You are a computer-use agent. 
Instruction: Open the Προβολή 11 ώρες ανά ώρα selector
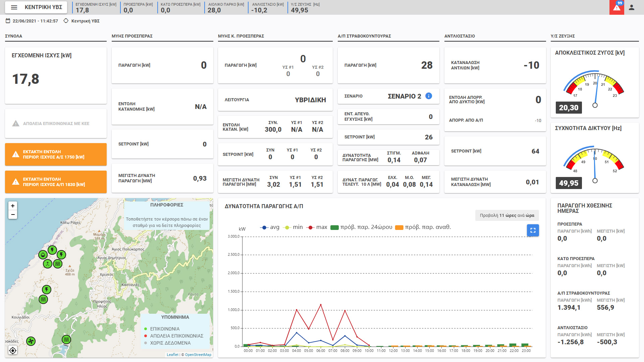(506, 215)
